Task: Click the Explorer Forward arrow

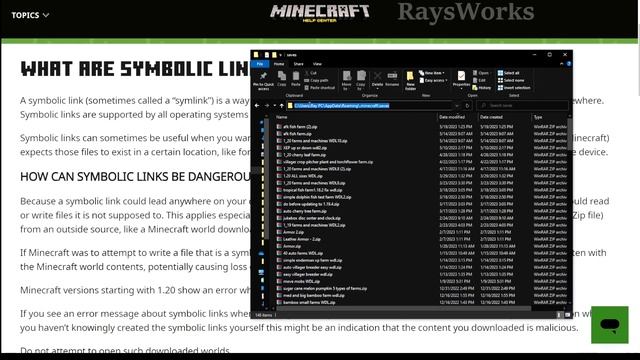Action: [x=267, y=106]
